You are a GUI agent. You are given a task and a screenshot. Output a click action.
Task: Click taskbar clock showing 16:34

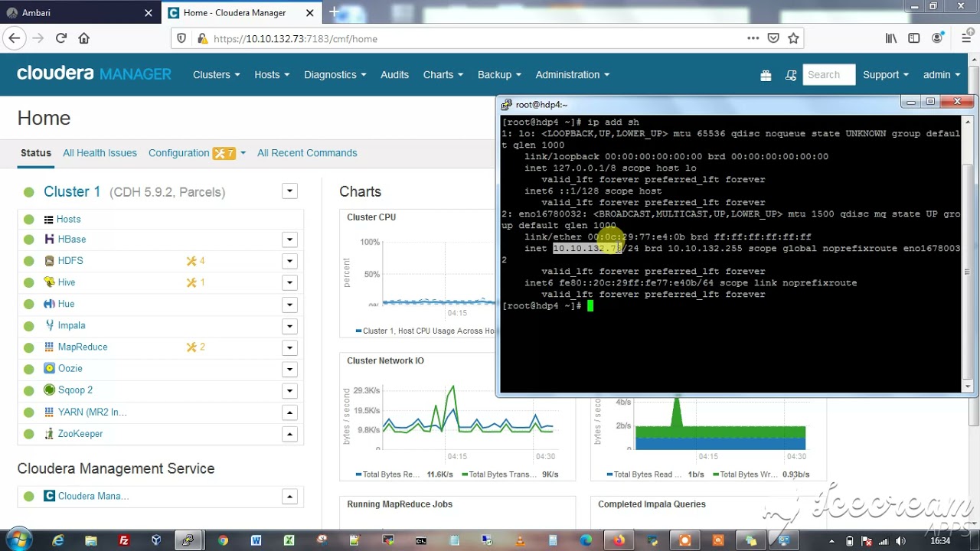click(939, 540)
